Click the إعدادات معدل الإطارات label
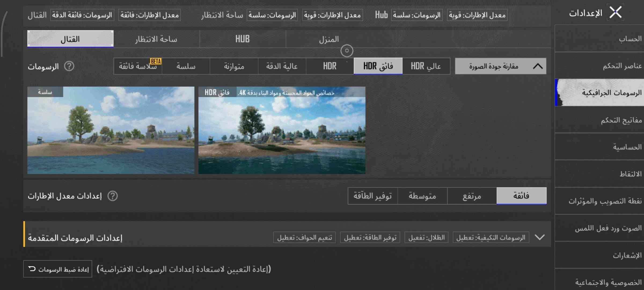Viewport: 644px width, 290px height. (x=65, y=196)
